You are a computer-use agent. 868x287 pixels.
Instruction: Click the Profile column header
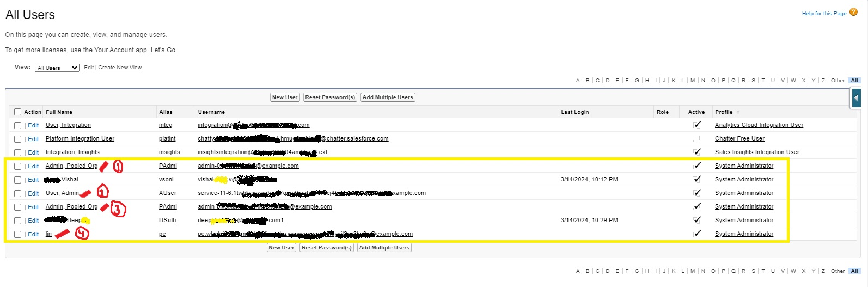point(724,112)
